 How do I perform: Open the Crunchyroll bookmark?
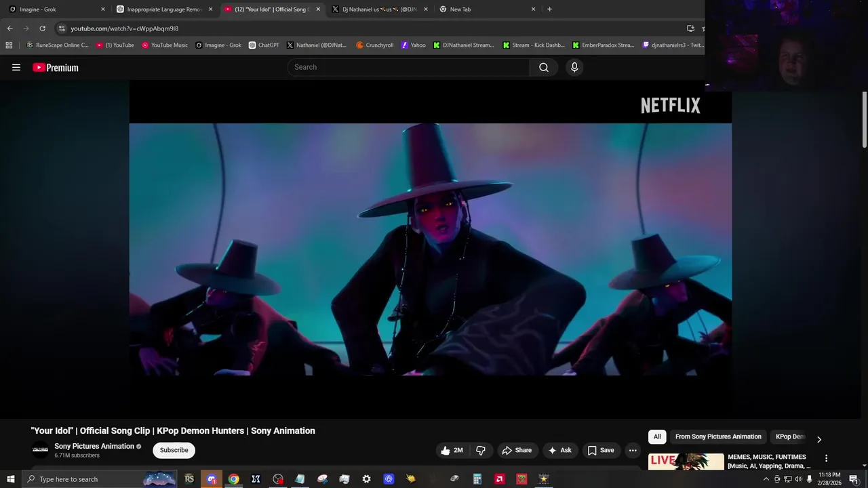pyautogui.click(x=374, y=45)
